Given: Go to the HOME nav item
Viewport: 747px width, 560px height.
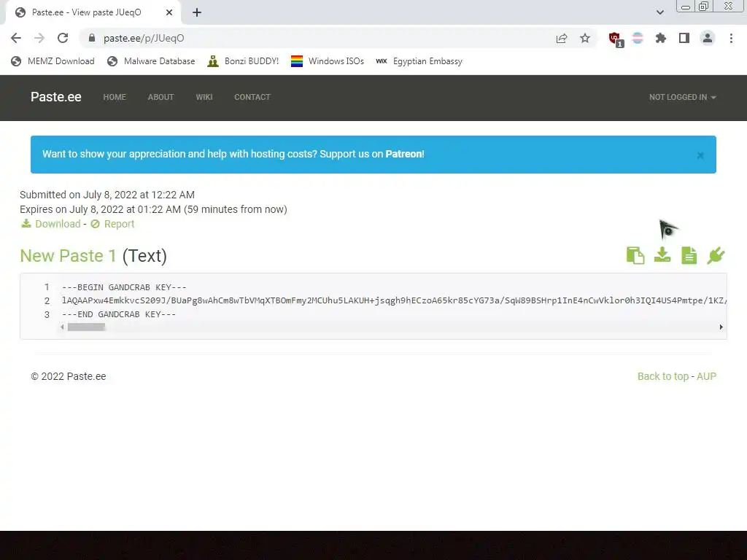Looking at the screenshot, I should coord(115,97).
